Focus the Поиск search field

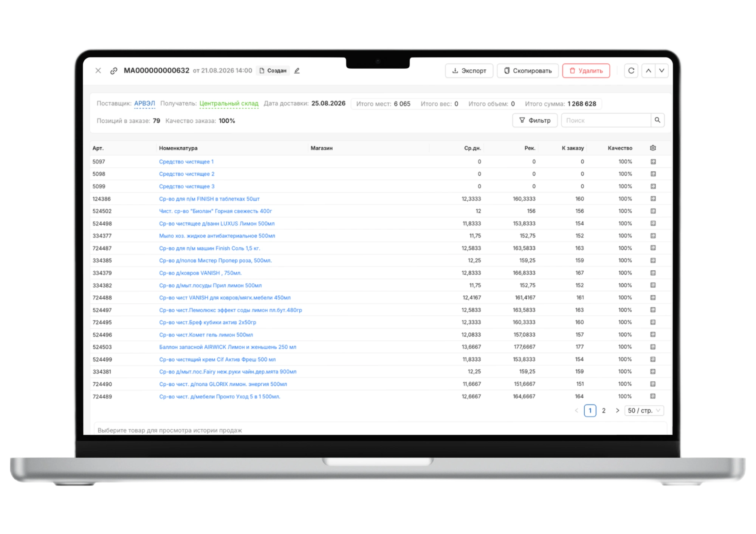[606, 120]
